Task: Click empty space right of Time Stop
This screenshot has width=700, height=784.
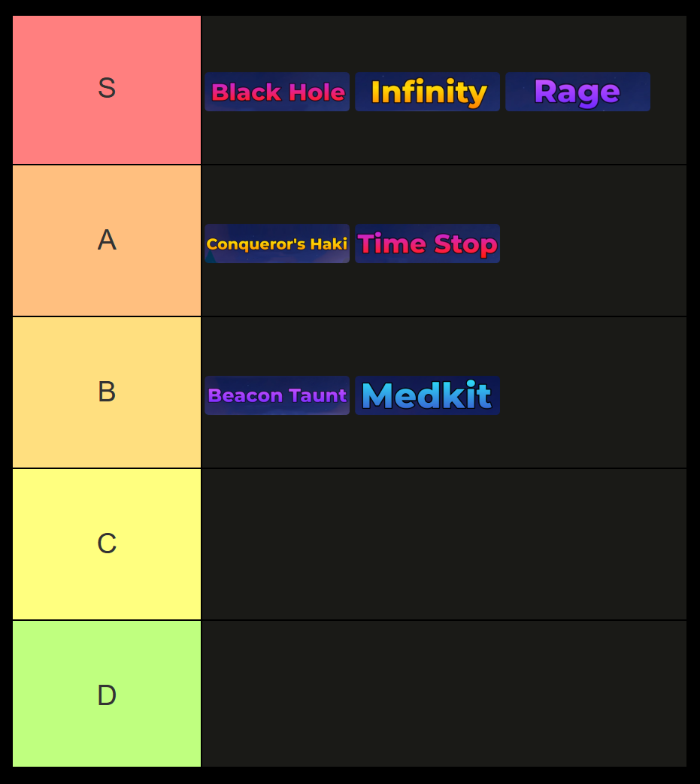Action: (x=592, y=244)
